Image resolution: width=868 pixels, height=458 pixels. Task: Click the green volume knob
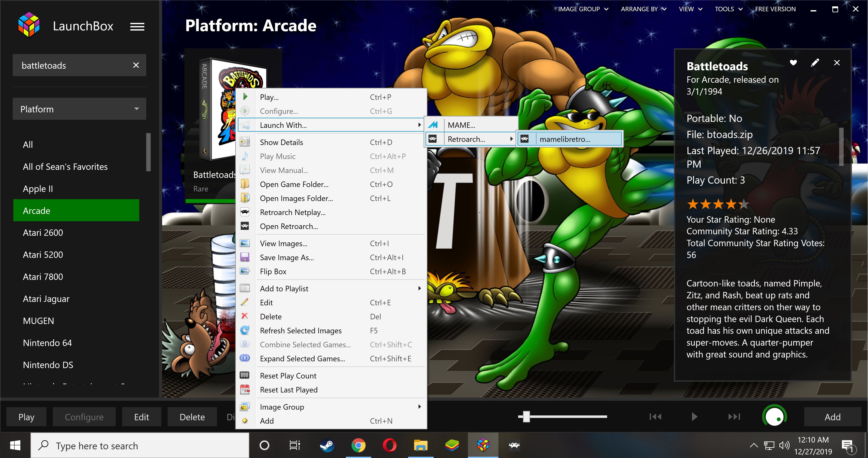pos(774,416)
